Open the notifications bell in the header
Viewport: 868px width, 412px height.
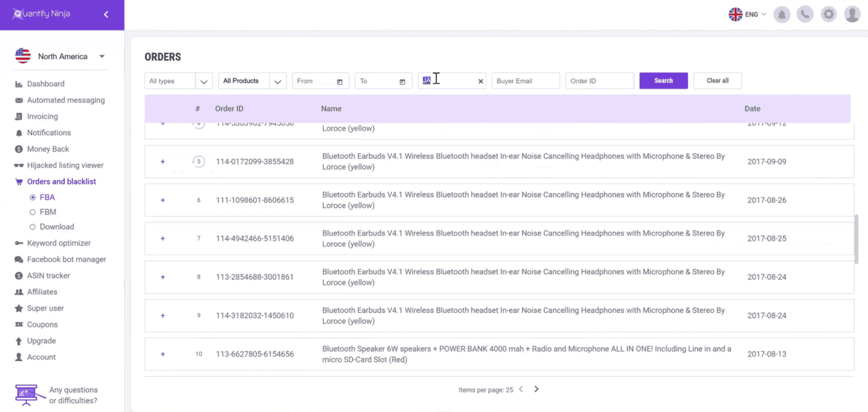tap(782, 15)
